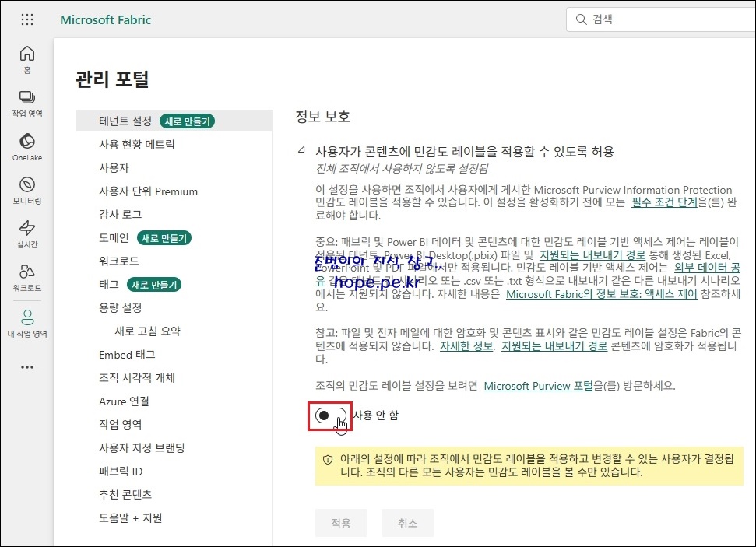
Task: Open 지원되는 내보내기 경로 link beside 자세한 정보
Action: coord(554,346)
